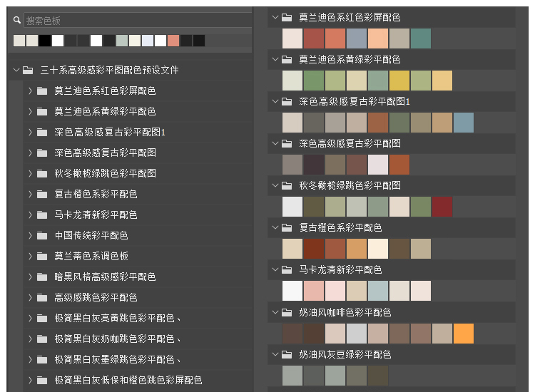Screen dimensions: 535x392
Task: Pick the pale green recent swatch in top row
Action: pyautogui.click(x=122, y=41)
